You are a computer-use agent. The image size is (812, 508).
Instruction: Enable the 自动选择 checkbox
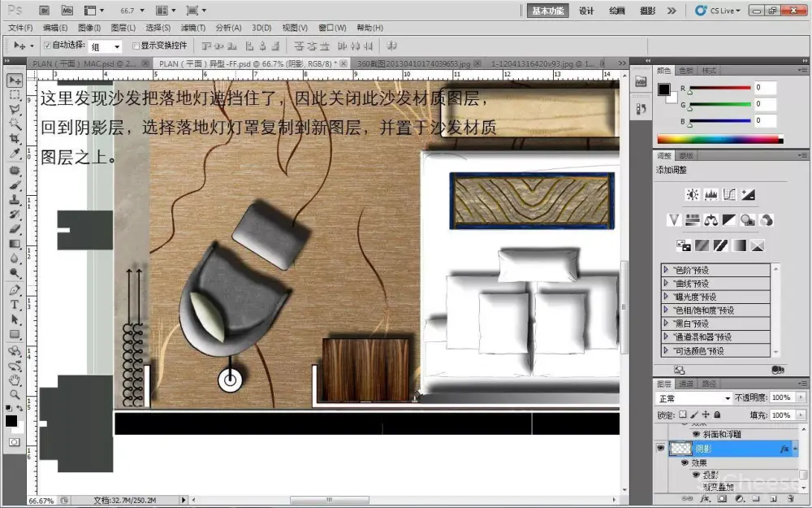[x=46, y=46]
